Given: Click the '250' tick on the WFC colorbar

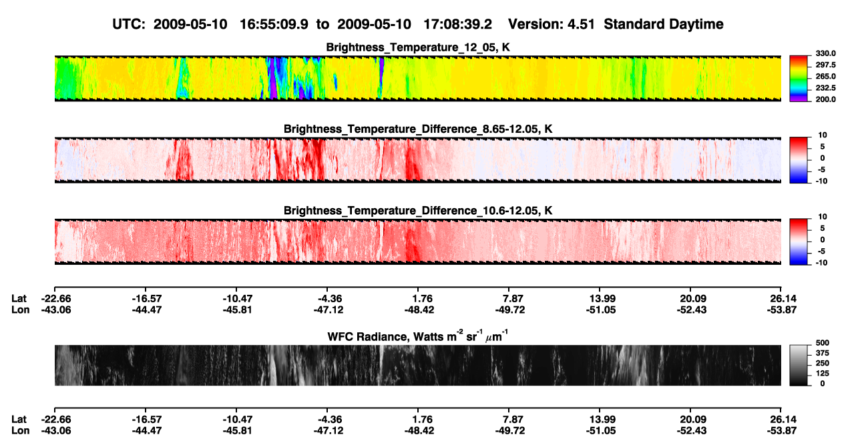Looking at the screenshot, I should (x=824, y=363).
